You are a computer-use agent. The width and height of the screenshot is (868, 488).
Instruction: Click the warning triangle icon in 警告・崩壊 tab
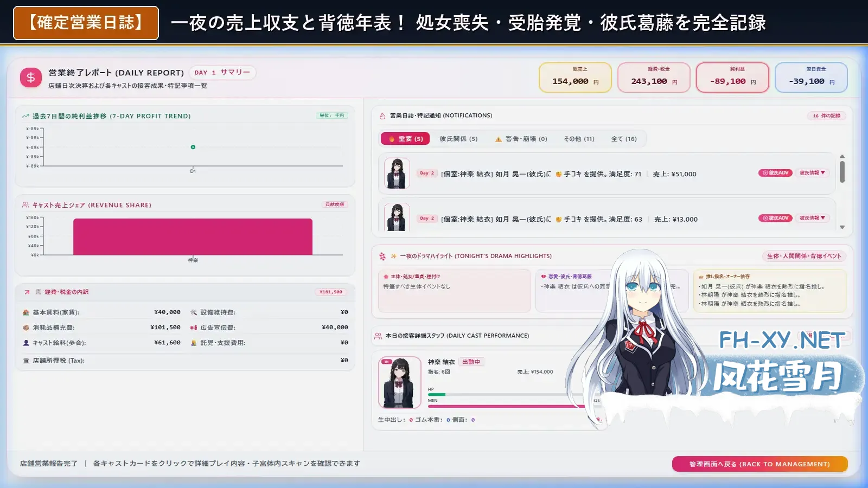coord(499,139)
